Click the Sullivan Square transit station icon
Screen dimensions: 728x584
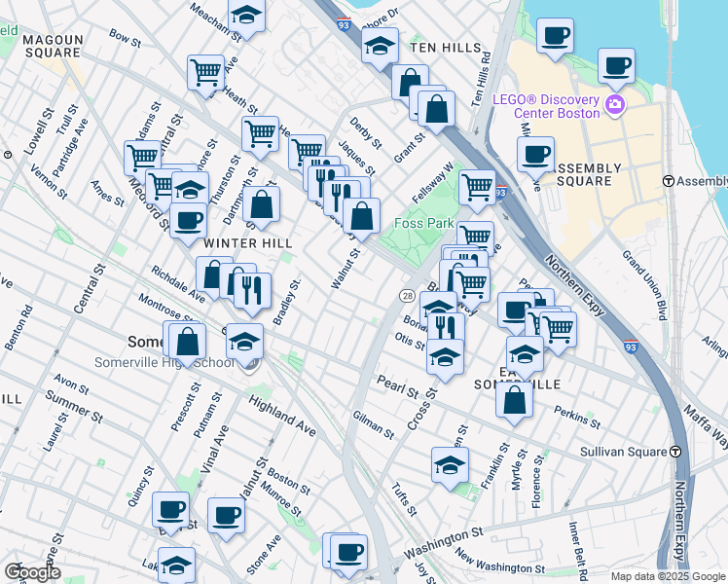pyautogui.click(x=676, y=452)
